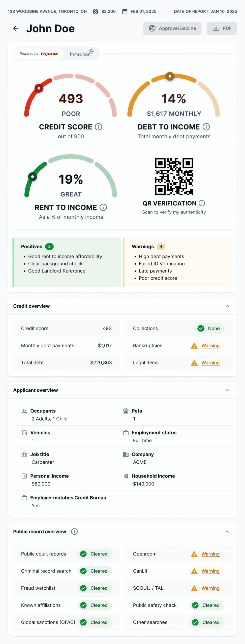Click the TransUnion logo
245x644 pixels.
tap(81, 53)
